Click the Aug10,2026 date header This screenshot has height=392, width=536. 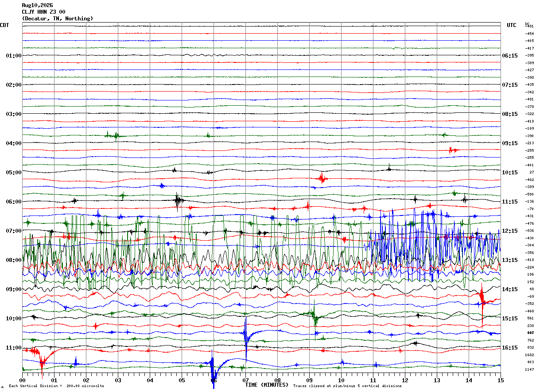tap(37, 5)
